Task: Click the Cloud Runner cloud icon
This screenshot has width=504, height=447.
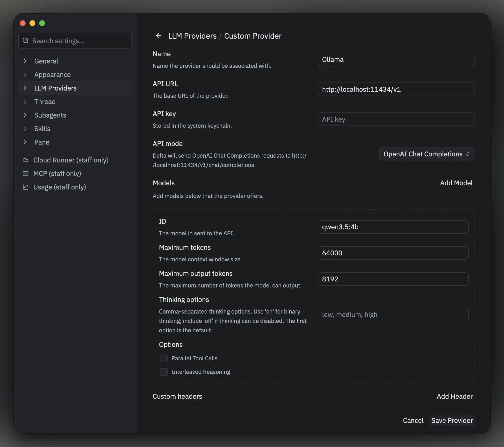Action: pos(25,160)
